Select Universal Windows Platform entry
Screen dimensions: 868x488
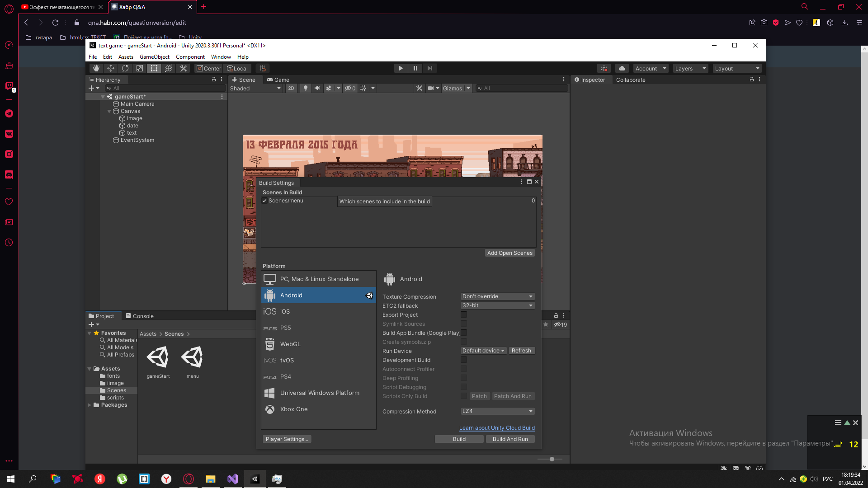tap(319, 393)
